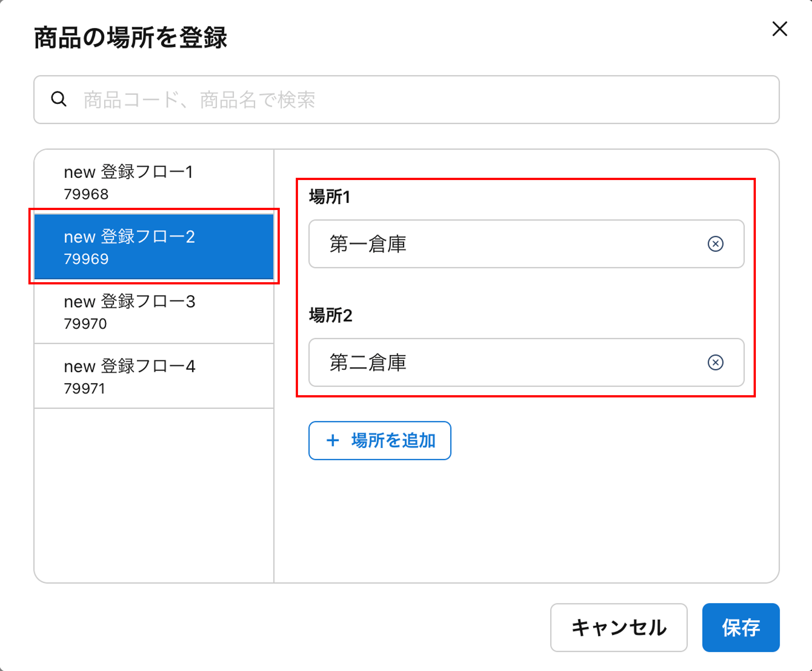
Task: Cancel with the キャンセル button
Action: click(x=619, y=627)
